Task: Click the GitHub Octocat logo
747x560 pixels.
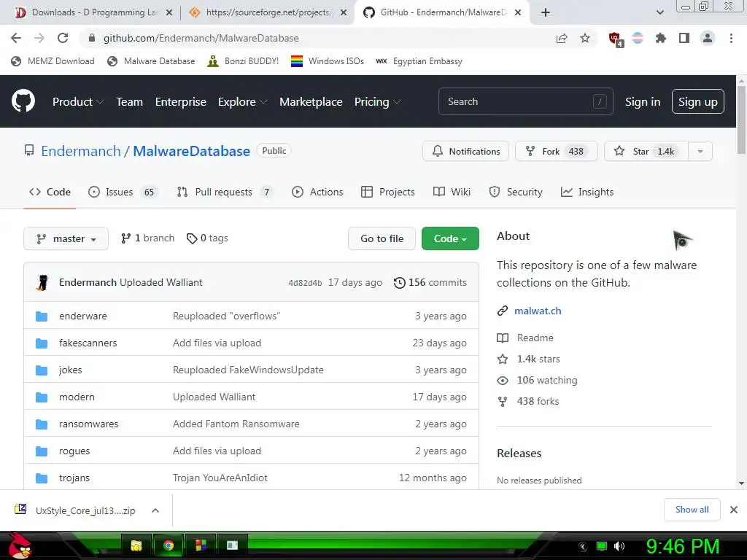Action: (23, 101)
